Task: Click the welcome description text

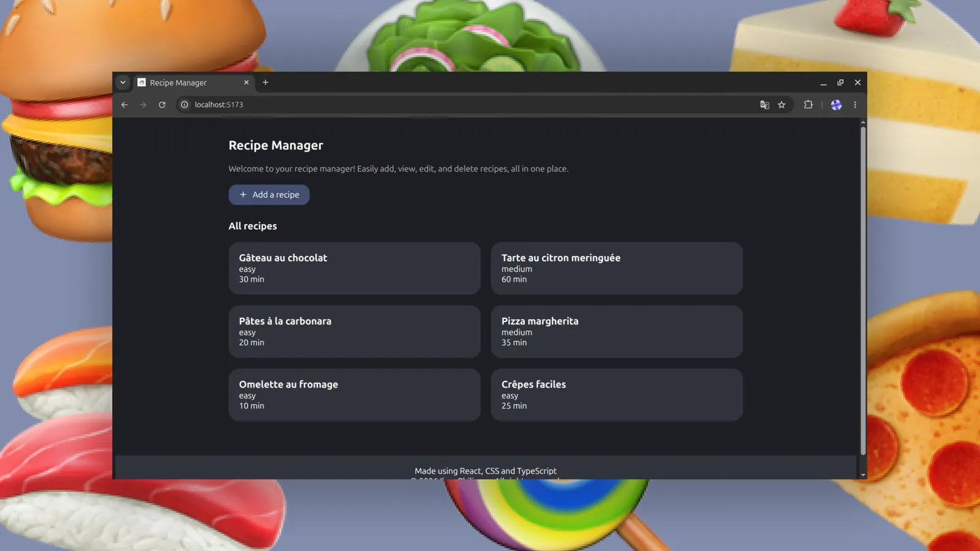Action: point(398,168)
